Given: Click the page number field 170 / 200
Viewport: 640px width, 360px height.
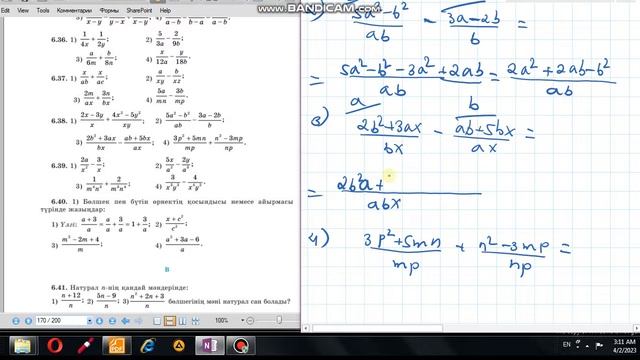Looking at the screenshot, I should 61,321.
